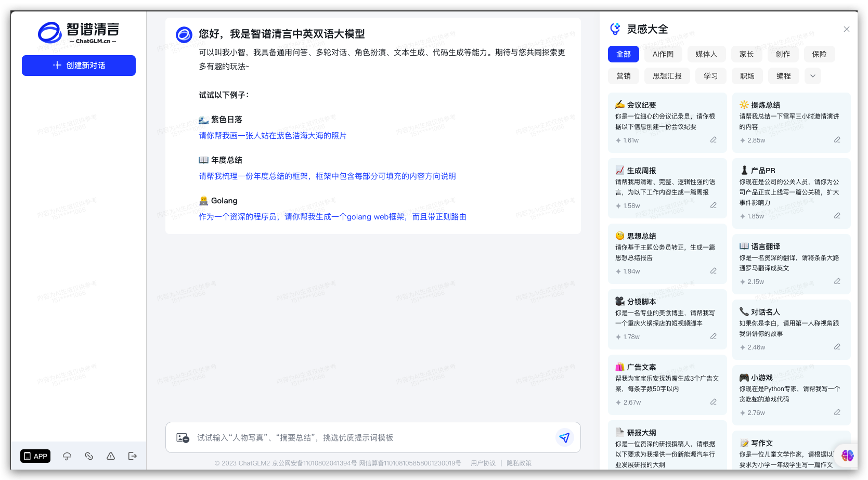Click the edit icon on 提炼总结 card
The height and width of the screenshot is (480, 868).
point(837,140)
